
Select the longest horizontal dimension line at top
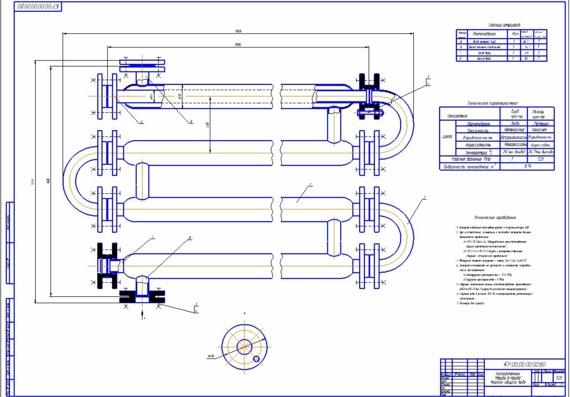(238, 34)
